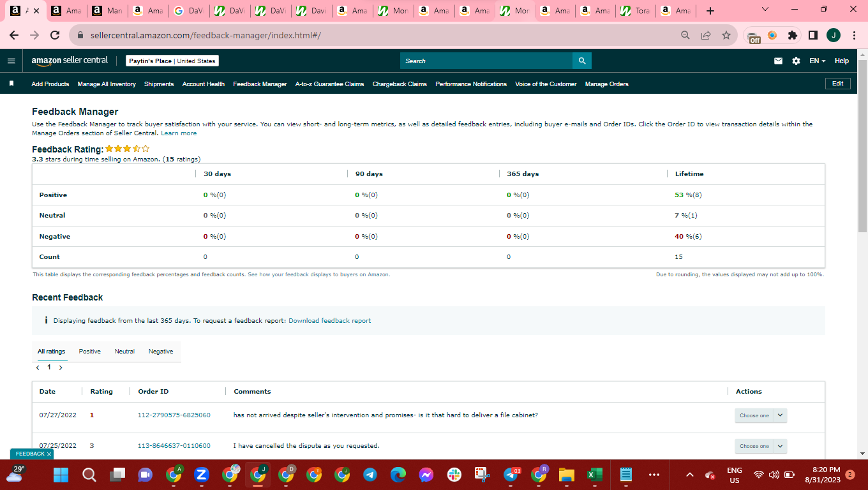Click the orange circular extension icon
Viewport: 868px width, 490px height.
point(772,35)
